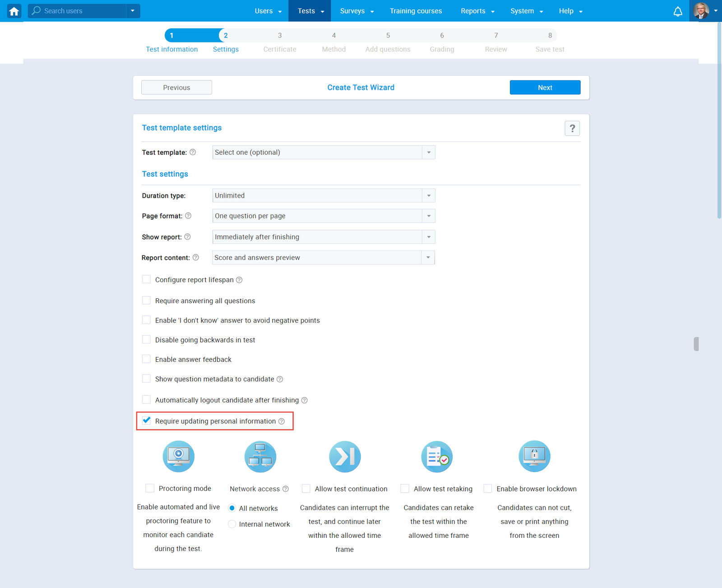
Task: Show help for automatic logout option
Action: (305, 400)
